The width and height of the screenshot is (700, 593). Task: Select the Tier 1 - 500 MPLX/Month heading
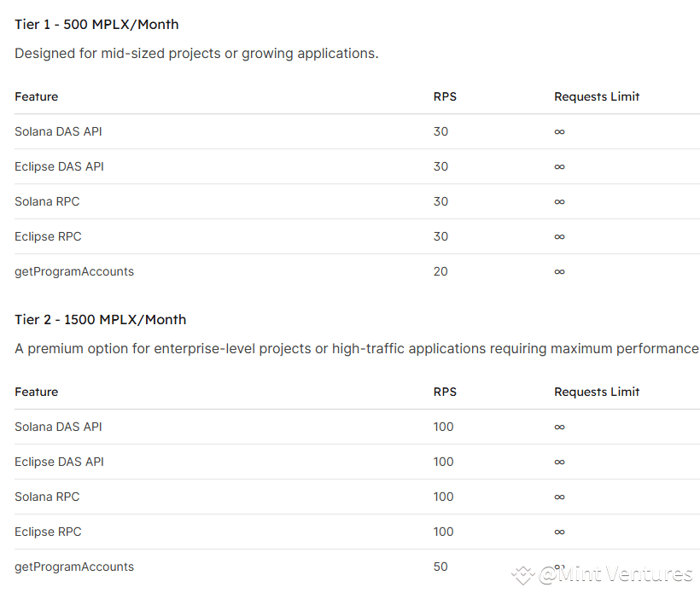pos(96,24)
